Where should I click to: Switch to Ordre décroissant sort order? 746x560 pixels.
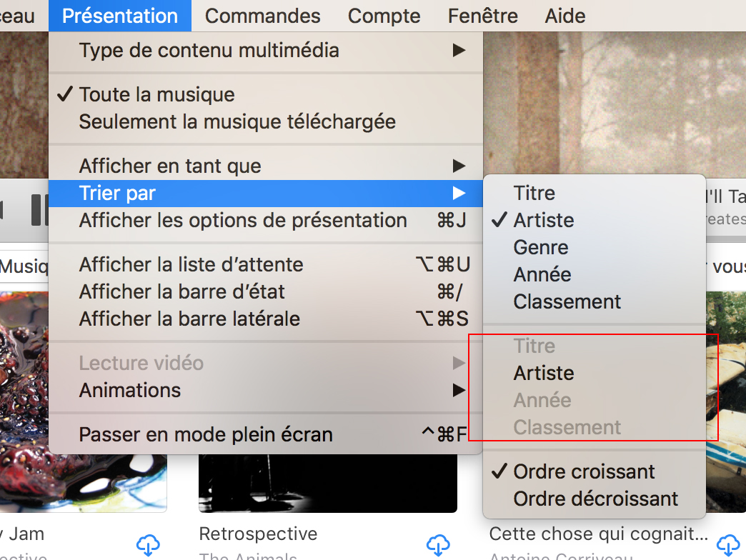tap(595, 499)
